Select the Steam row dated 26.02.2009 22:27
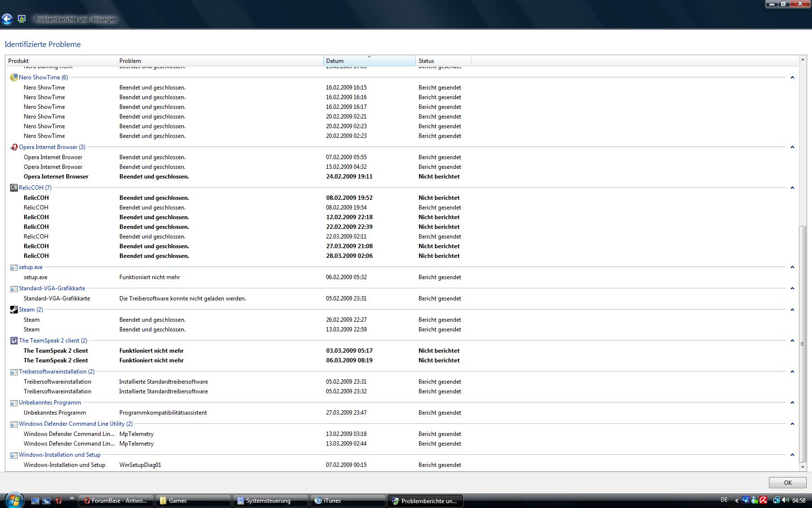 (402, 320)
